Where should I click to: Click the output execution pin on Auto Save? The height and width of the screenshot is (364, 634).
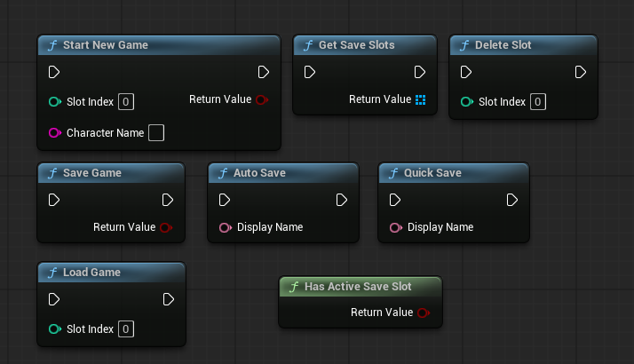341,201
